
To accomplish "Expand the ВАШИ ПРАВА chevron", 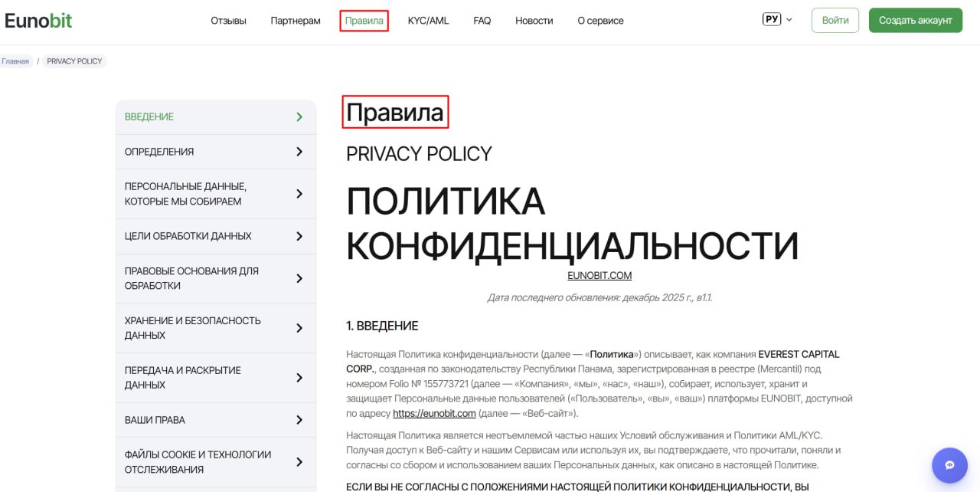I will click(x=299, y=420).
